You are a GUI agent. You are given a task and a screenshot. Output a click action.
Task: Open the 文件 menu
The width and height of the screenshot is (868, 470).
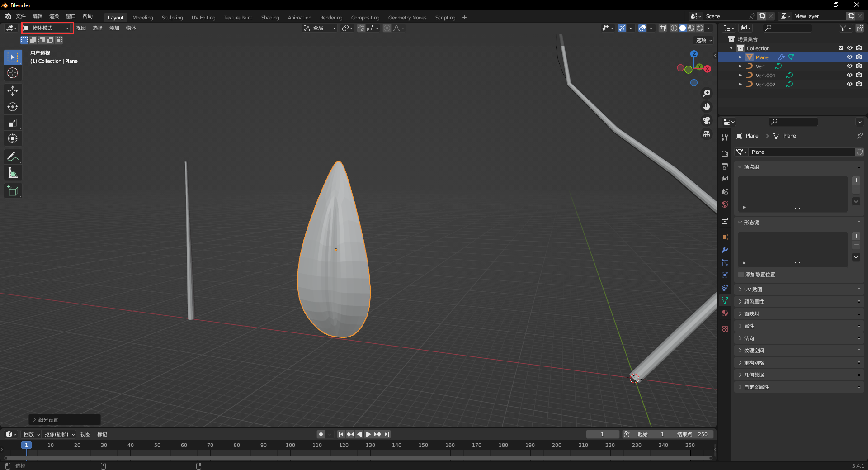pos(21,16)
